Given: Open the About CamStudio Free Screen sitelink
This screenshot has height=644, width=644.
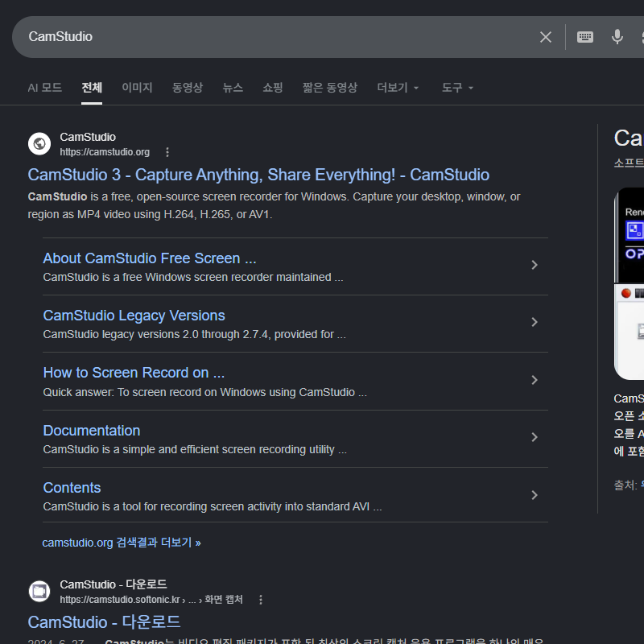Looking at the screenshot, I should tap(150, 258).
